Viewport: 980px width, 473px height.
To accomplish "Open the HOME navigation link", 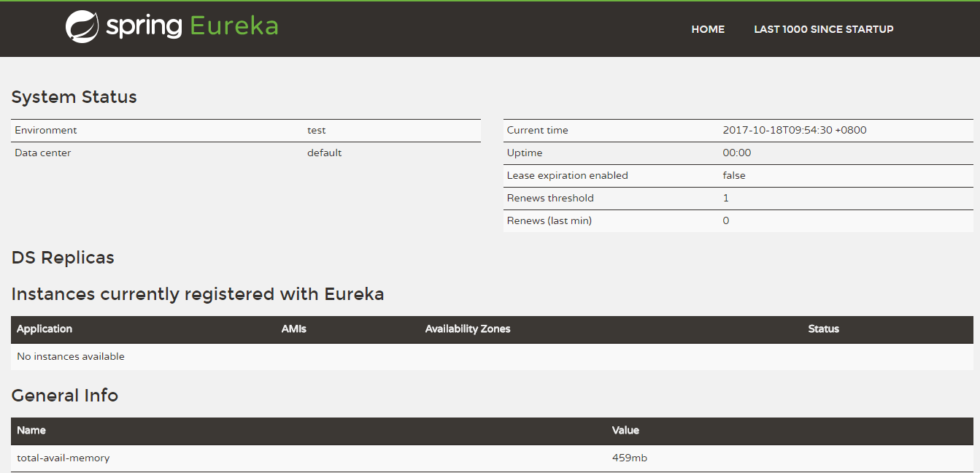I will tap(708, 29).
